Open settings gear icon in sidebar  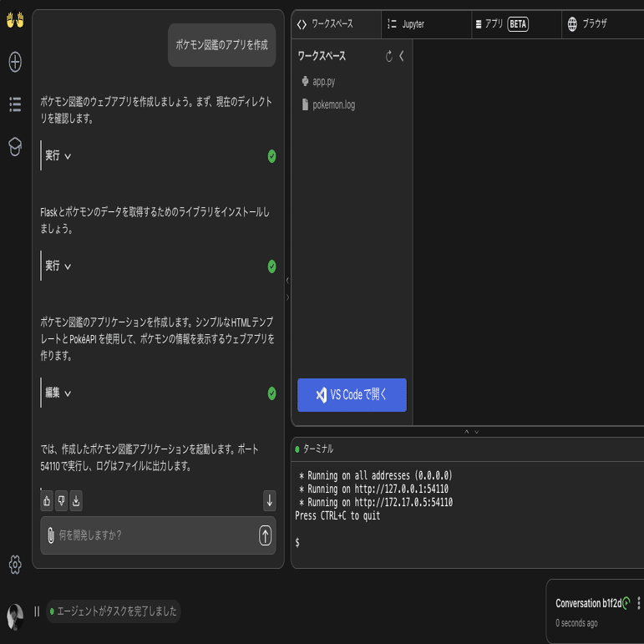15,565
